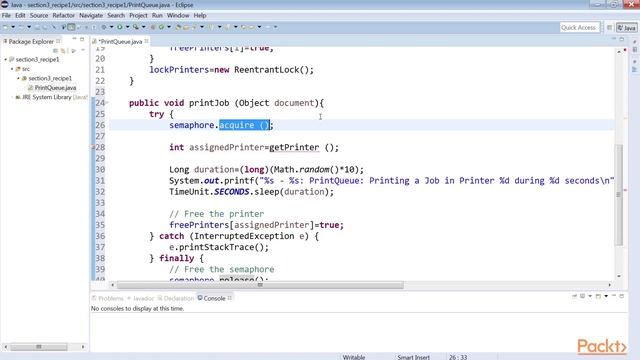Toggle the highlighted block selection toolbar button
The image size is (640, 360).
71,27
